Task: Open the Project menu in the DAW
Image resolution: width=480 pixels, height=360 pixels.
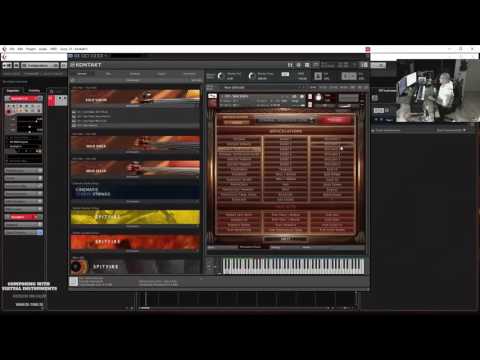Action: click(x=31, y=49)
